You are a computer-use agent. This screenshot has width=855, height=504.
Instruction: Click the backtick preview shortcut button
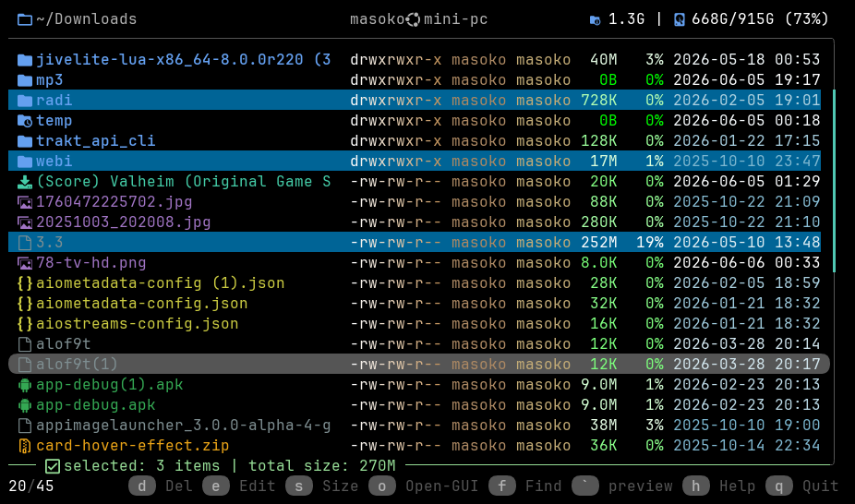pos(622,486)
